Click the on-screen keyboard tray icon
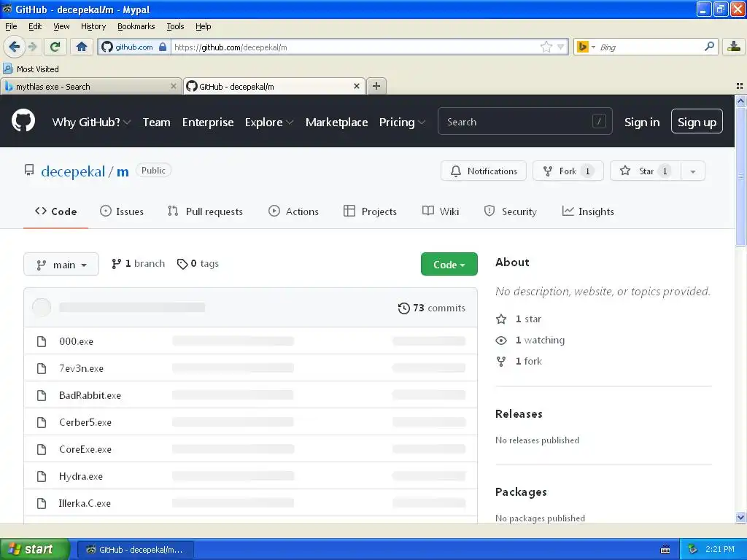This screenshot has height=560, width=747. [x=665, y=550]
